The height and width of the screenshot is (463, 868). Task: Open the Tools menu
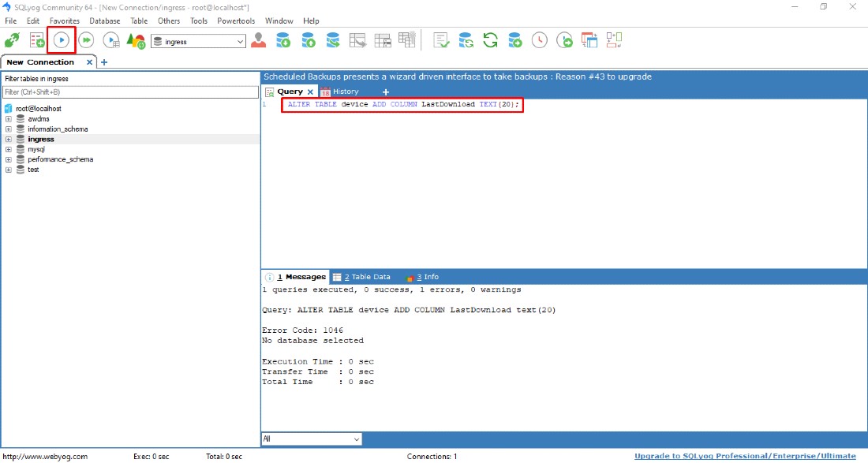point(199,21)
